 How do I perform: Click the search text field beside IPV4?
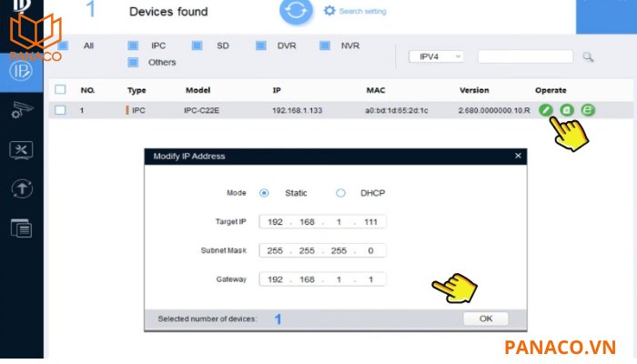[x=526, y=56]
